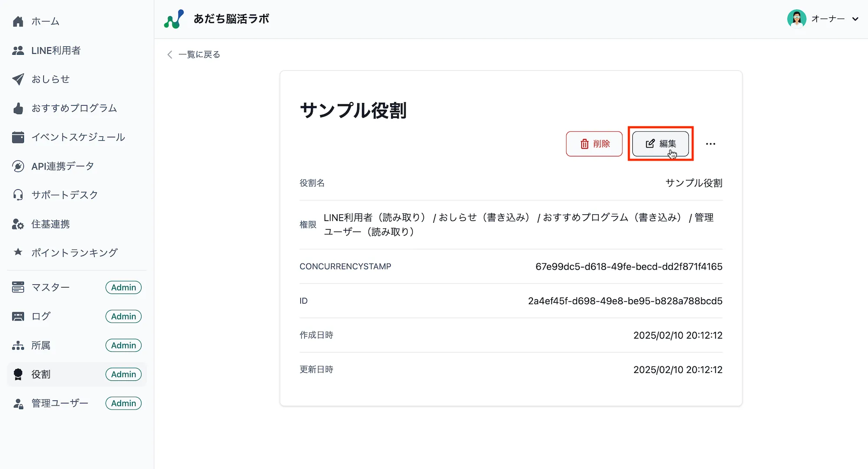Select the マスター list icon
Image resolution: width=868 pixels, height=469 pixels.
pyautogui.click(x=18, y=287)
